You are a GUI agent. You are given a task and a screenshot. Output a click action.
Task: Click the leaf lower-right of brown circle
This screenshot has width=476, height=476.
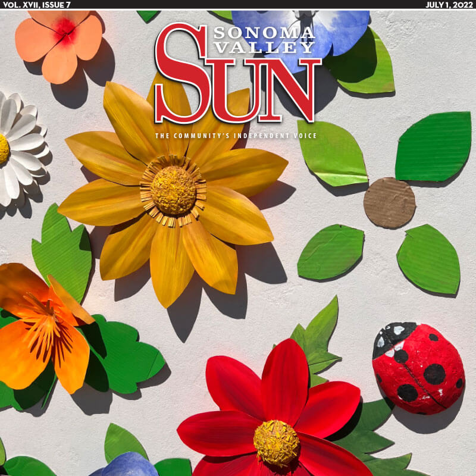point(428,259)
